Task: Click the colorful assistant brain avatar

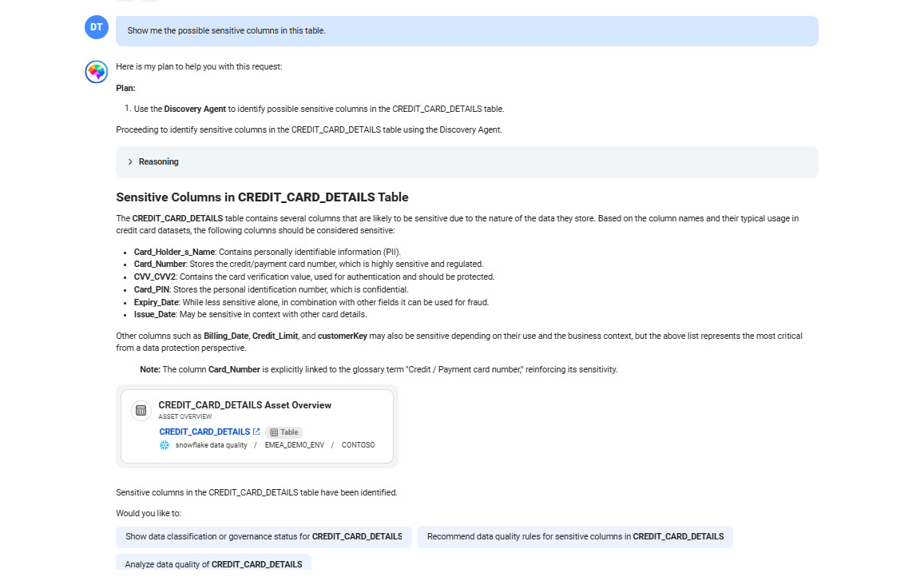Action: pos(96,72)
